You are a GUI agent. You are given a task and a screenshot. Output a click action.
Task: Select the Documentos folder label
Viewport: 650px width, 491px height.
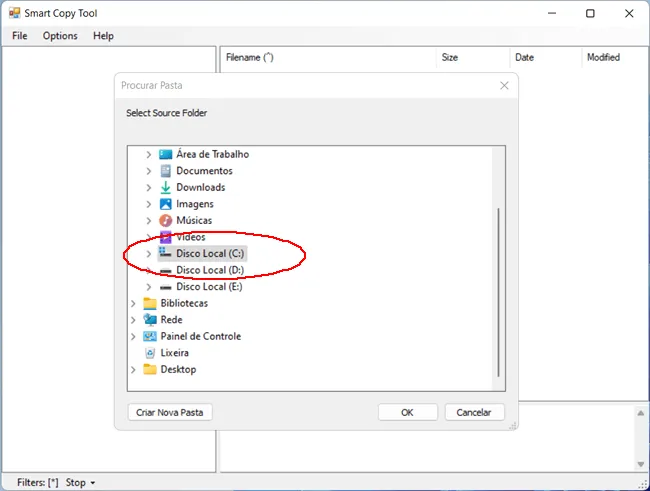(x=204, y=171)
